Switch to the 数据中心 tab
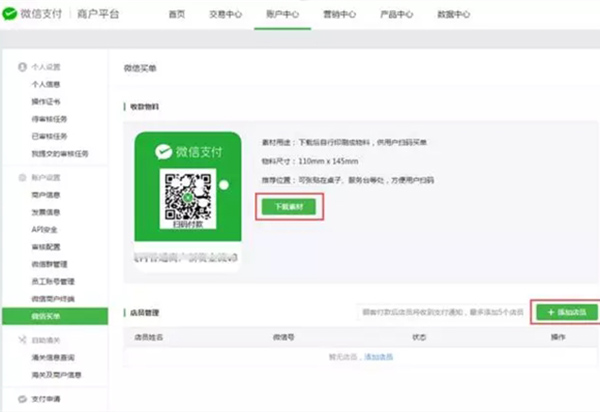Image resolution: width=600 pixels, height=412 pixels. click(x=453, y=14)
